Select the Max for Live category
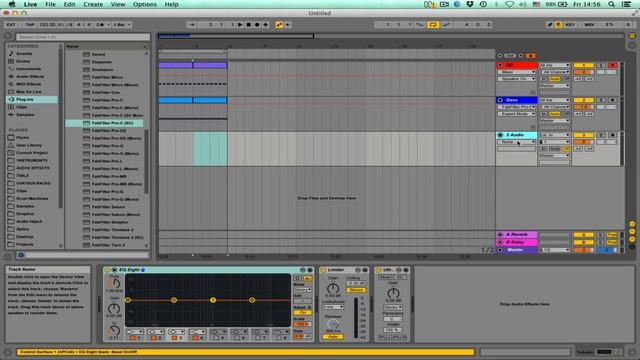 click(29, 92)
